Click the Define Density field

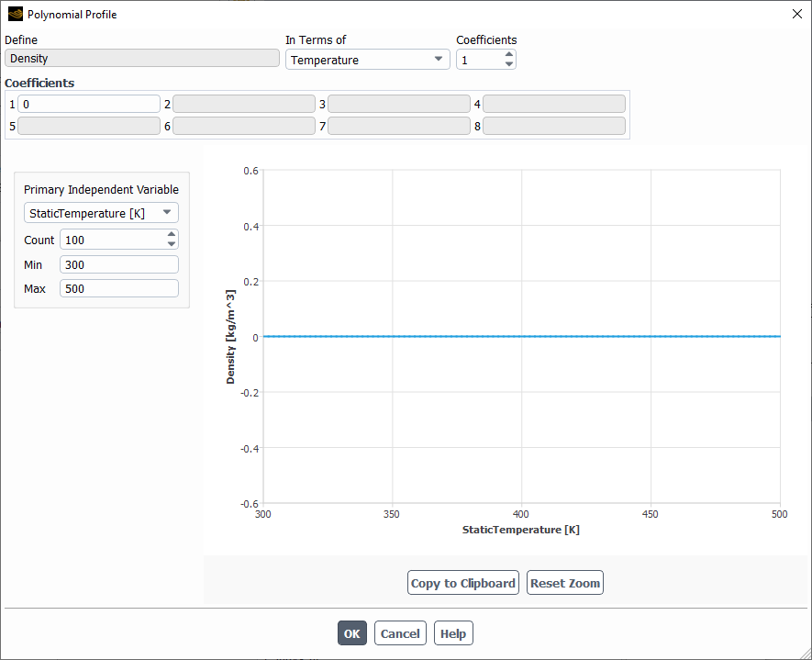click(x=142, y=58)
